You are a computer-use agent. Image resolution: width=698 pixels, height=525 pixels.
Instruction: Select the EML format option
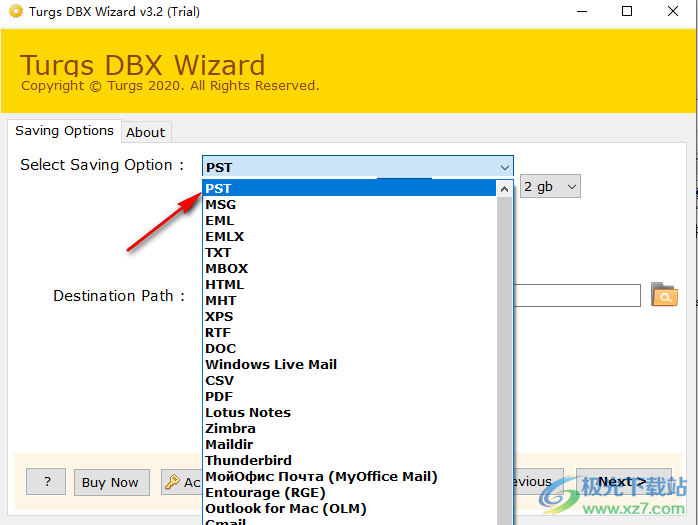pyautogui.click(x=349, y=220)
